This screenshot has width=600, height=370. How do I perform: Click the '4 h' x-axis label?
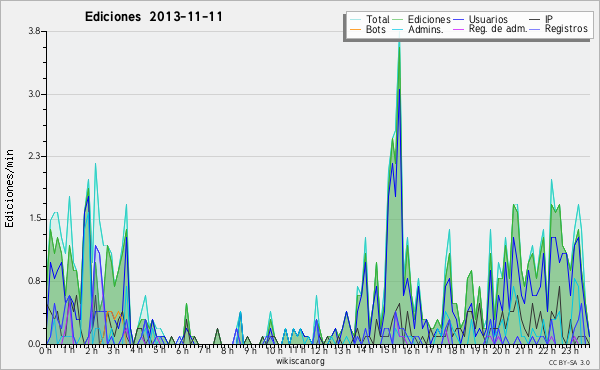click(137, 350)
